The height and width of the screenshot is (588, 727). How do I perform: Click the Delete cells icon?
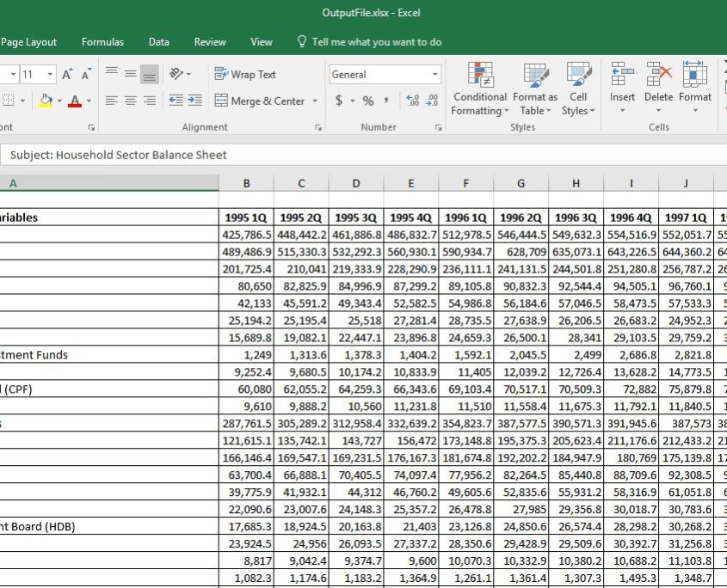[658, 86]
